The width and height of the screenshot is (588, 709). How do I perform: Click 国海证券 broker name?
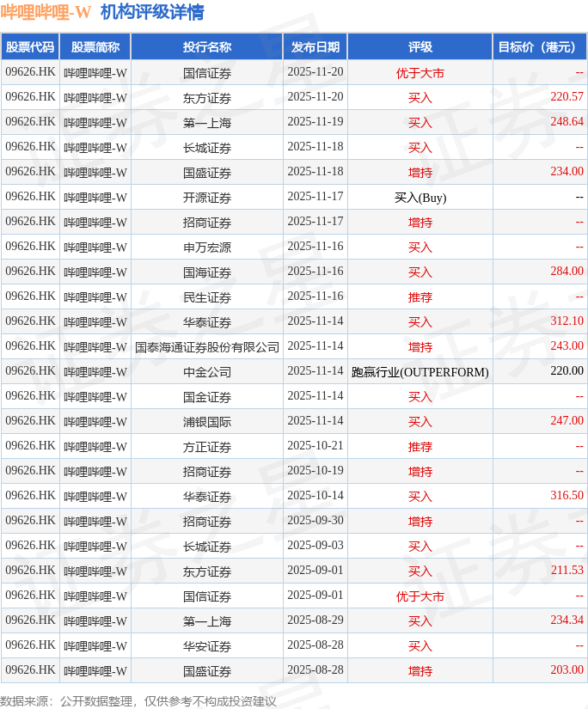pyautogui.click(x=207, y=272)
